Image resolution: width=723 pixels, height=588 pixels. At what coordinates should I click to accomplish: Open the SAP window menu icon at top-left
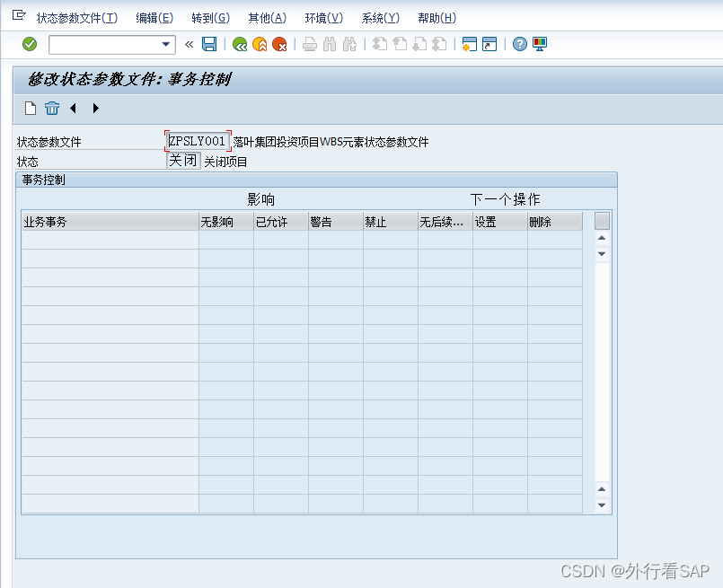point(19,15)
